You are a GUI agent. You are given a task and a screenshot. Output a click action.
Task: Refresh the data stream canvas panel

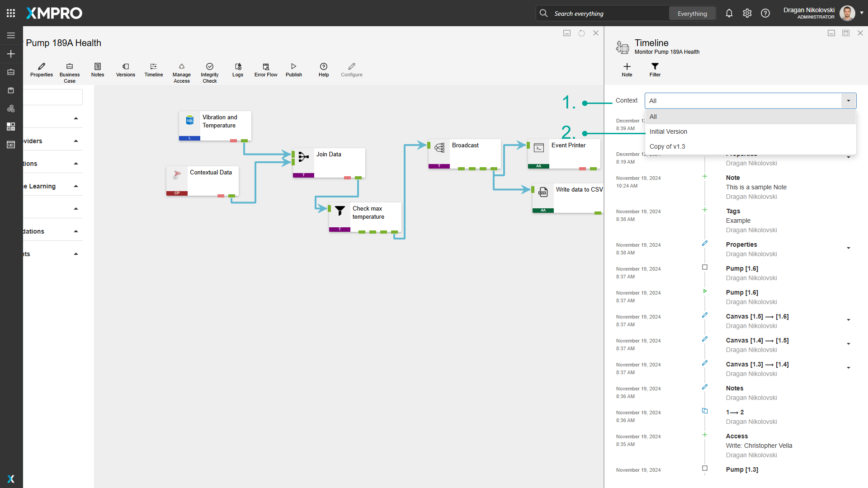coord(581,33)
